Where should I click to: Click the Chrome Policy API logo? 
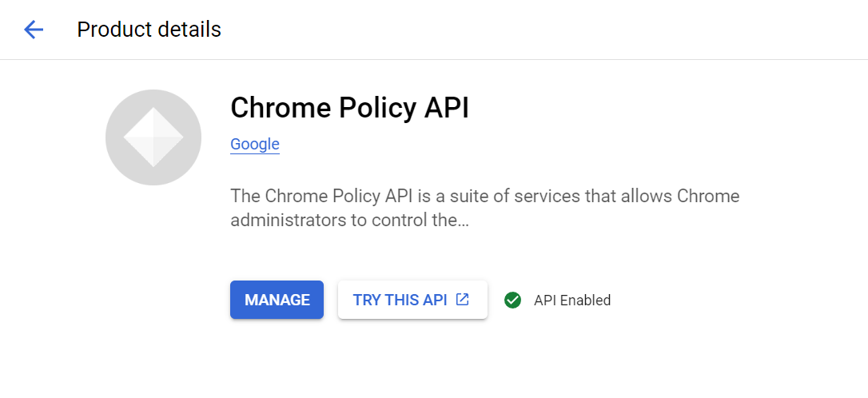tap(153, 137)
